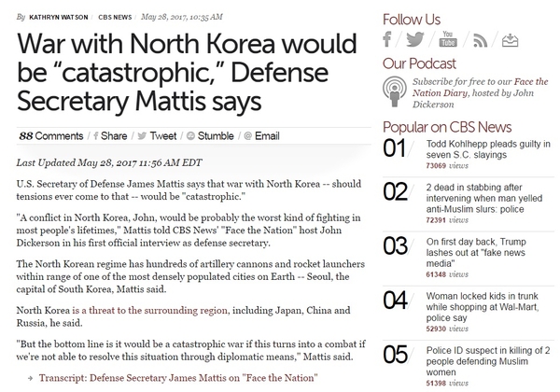Click the '72391 views' count

[x=447, y=220]
